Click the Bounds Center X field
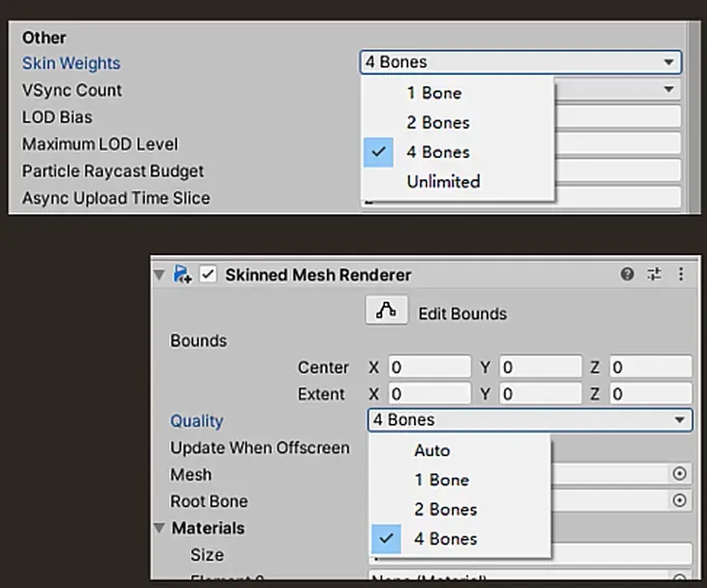The height and width of the screenshot is (588, 707). pyautogui.click(x=429, y=368)
